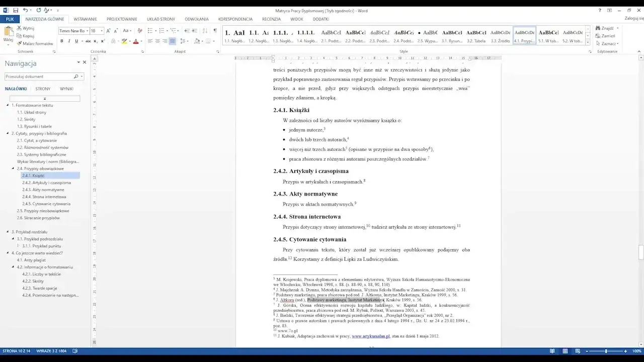The height and width of the screenshot is (362, 644).
Task: Switch to the ODWOŁANIA ribbon tab
Action: click(x=196, y=19)
